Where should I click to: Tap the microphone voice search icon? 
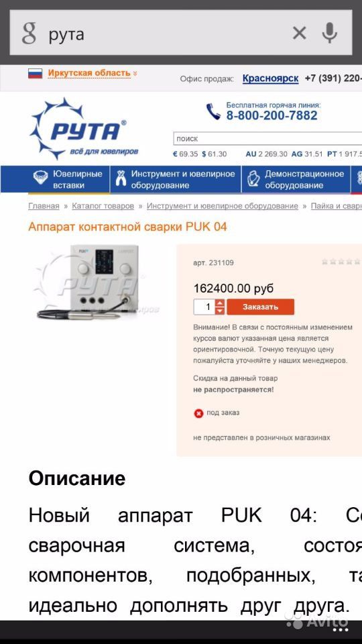[x=329, y=32]
